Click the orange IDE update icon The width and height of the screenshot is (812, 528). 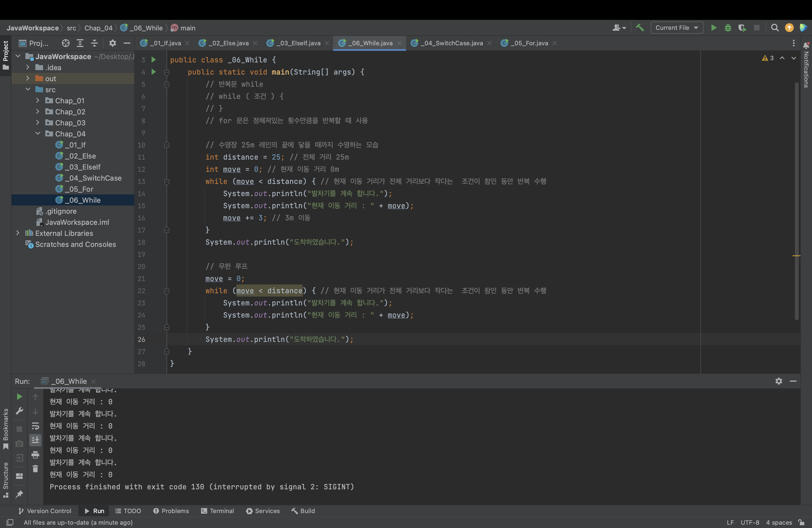pyautogui.click(x=789, y=28)
